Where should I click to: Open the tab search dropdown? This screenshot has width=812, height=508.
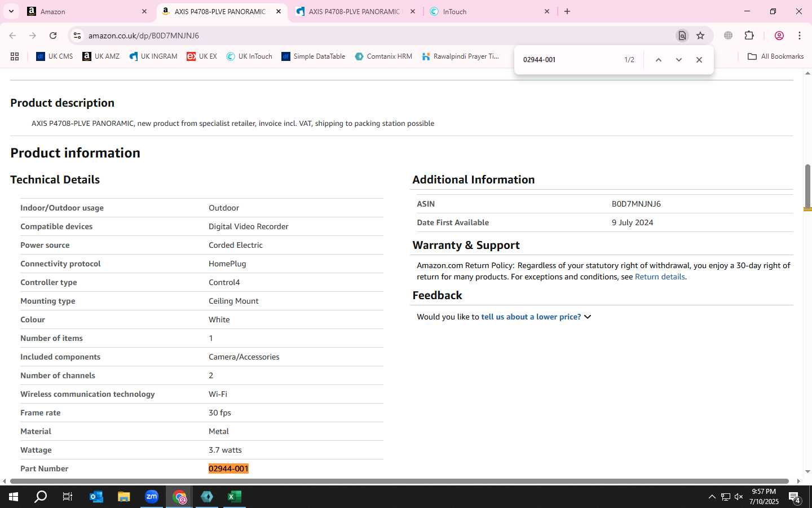(11, 11)
